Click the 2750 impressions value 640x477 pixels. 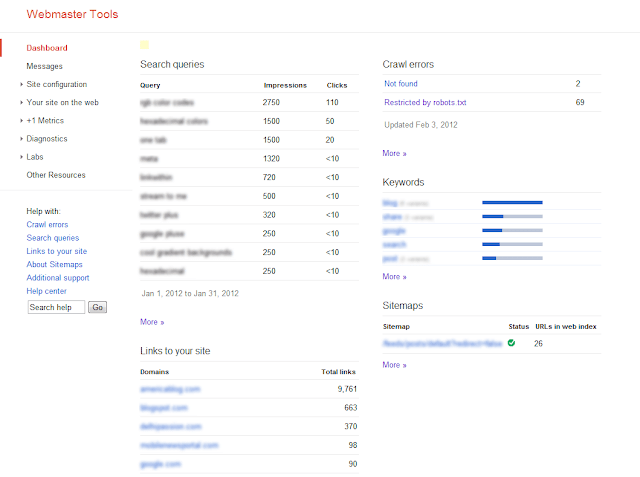271,102
